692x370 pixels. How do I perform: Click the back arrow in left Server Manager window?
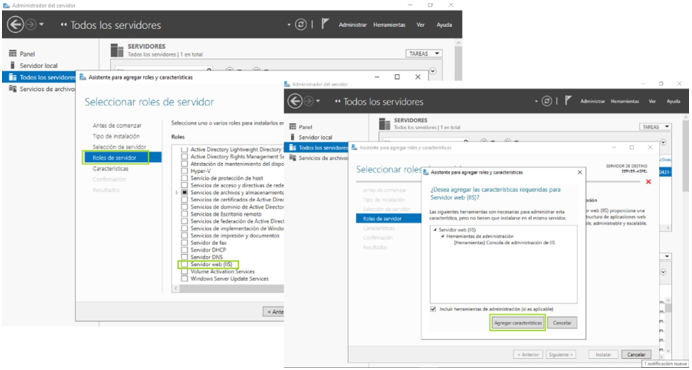pyautogui.click(x=16, y=25)
